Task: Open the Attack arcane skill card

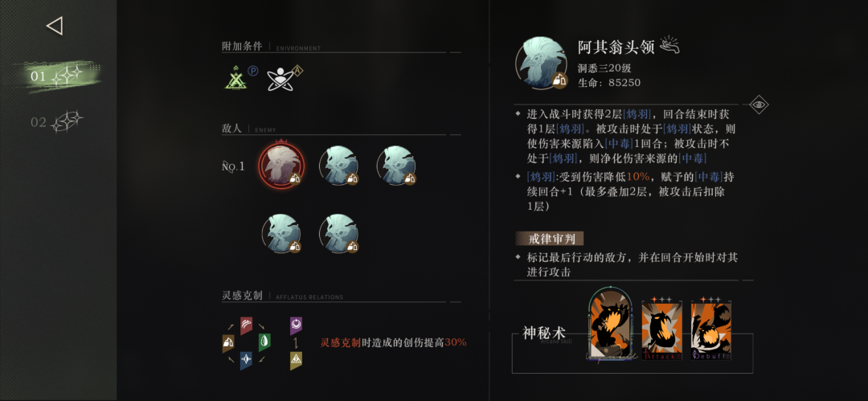Action: (x=662, y=330)
